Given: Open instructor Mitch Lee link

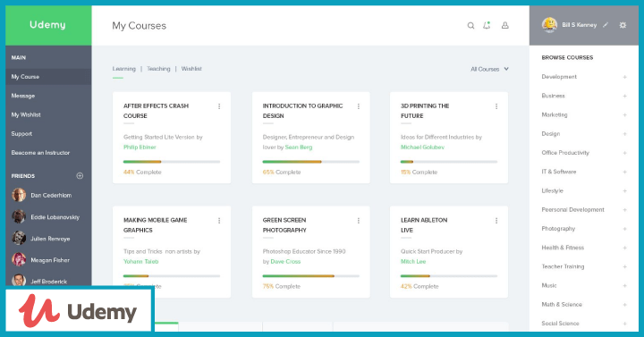Looking at the screenshot, I should tap(413, 262).
